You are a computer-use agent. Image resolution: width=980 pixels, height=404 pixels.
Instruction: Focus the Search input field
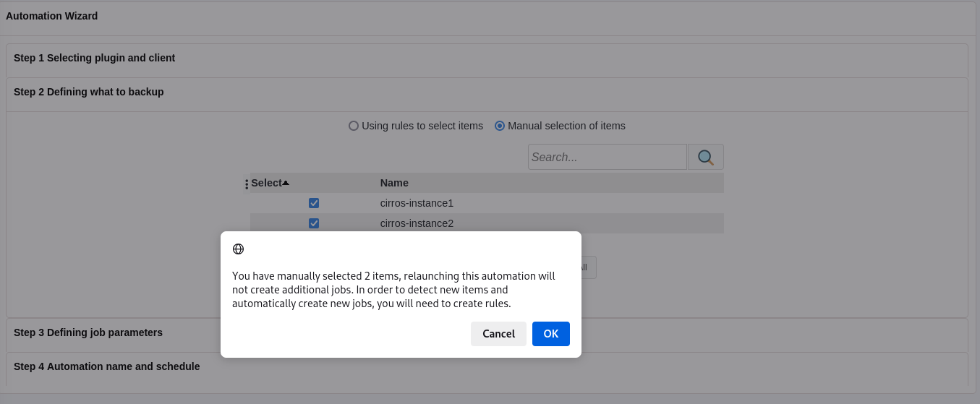click(608, 157)
